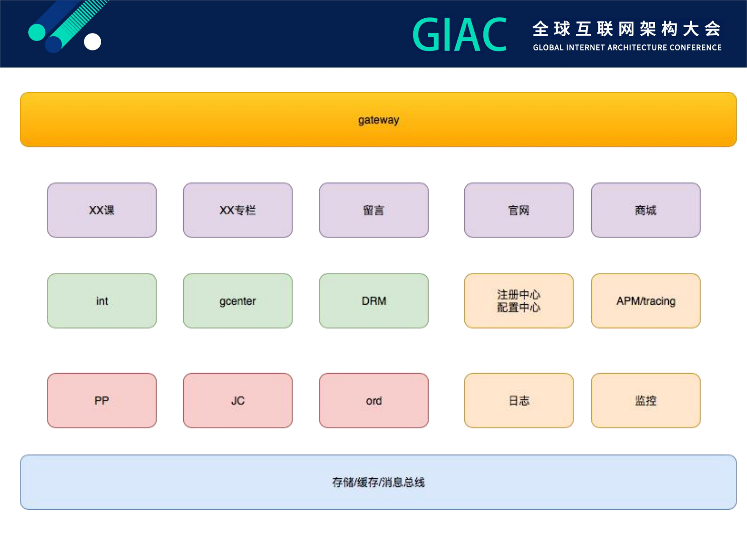Image resolution: width=747 pixels, height=560 pixels.
Task: Open the APM/tracing component
Action: coord(645,301)
